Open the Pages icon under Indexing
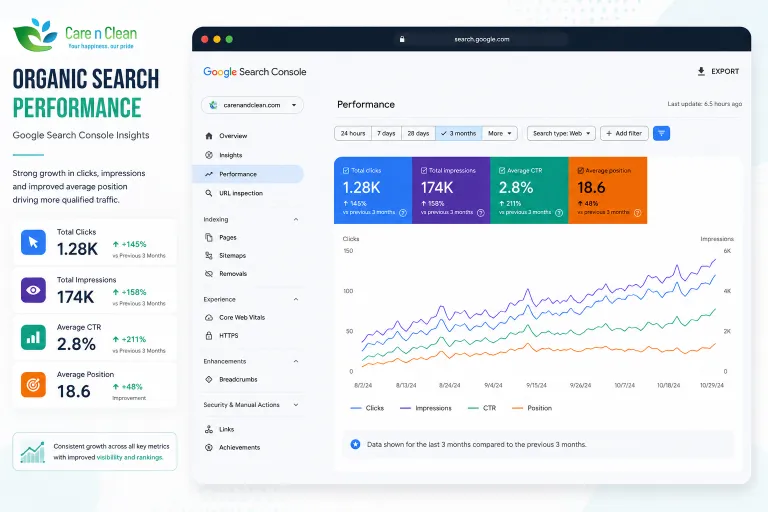The height and width of the screenshot is (512, 768). (x=209, y=237)
